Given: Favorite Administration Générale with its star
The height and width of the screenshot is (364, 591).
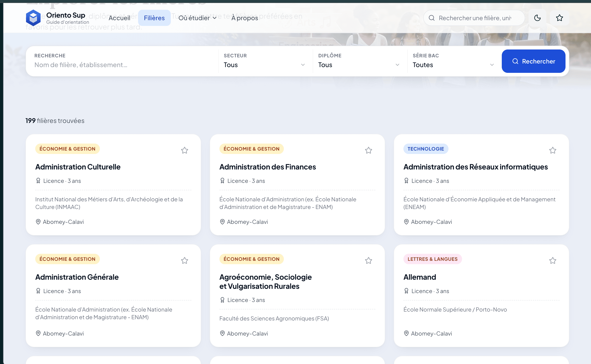Looking at the screenshot, I should [184, 261].
